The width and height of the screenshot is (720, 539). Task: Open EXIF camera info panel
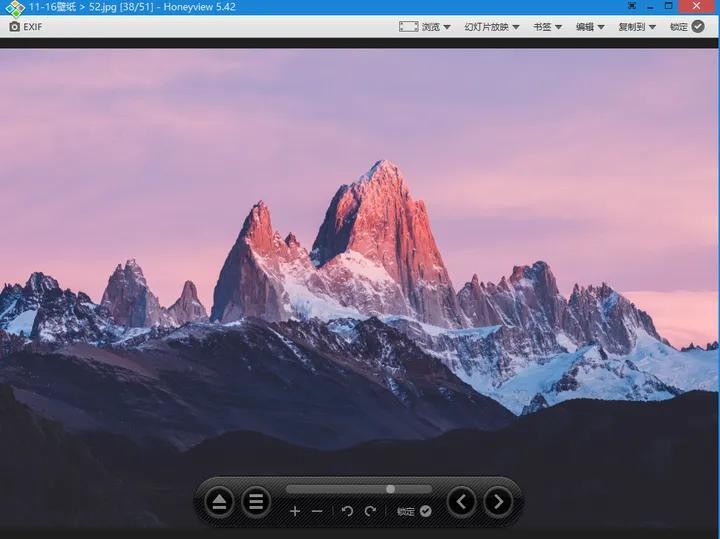point(26,27)
